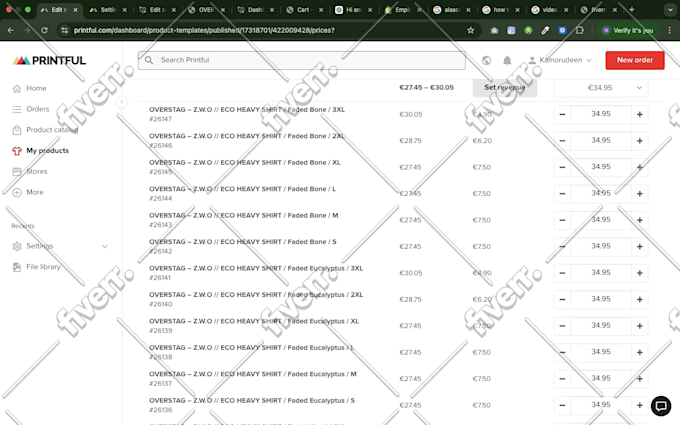Close the Cart browser tab
Image resolution: width=680 pixels, height=425 pixels.
click(x=321, y=10)
